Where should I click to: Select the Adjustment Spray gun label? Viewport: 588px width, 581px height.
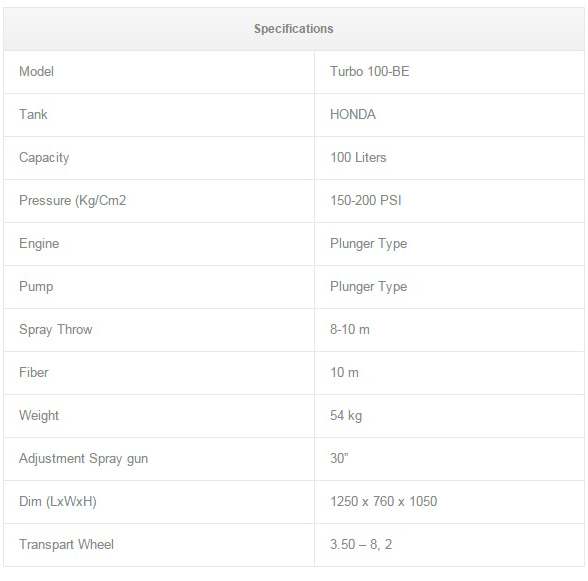[84, 459]
